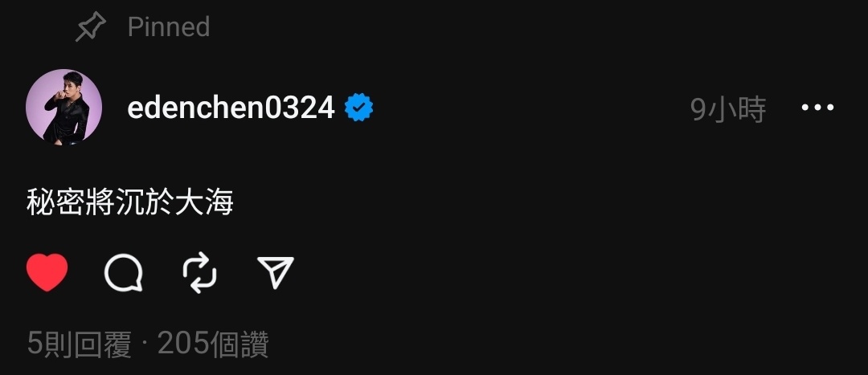Toggle repost for this pinned thread
868x375 pixels.
tap(200, 273)
